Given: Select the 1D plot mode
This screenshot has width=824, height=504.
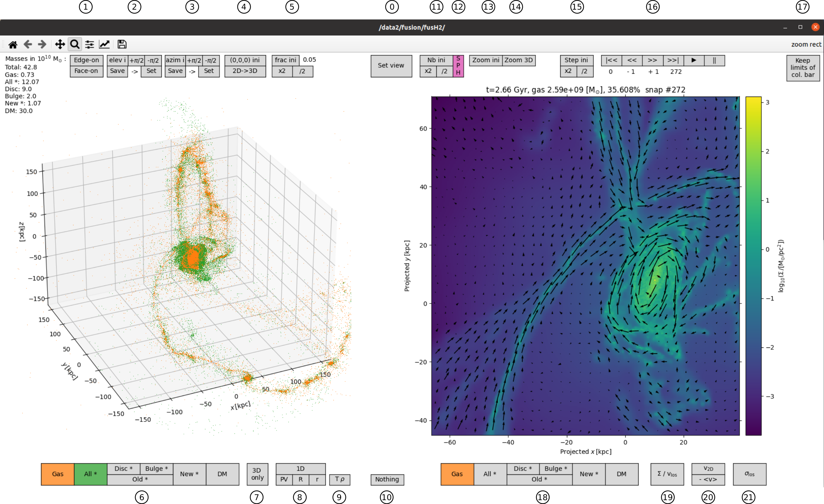Looking at the screenshot, I should [301, 469].
